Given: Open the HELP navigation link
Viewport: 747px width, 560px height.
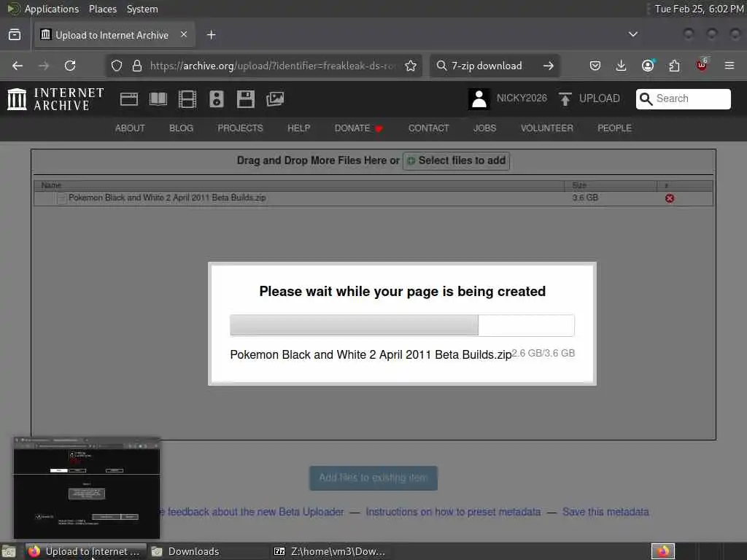Looking at the screenshot, I should point(298,128).
